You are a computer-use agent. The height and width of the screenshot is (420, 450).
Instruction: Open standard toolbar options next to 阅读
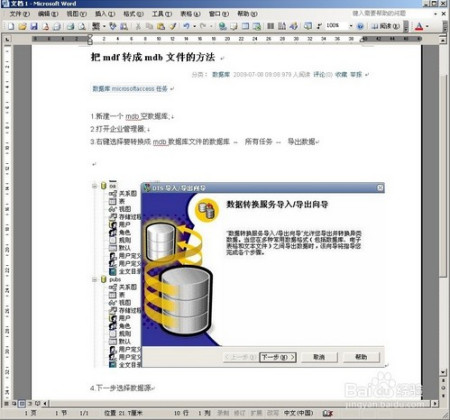(x=406, y=26)
